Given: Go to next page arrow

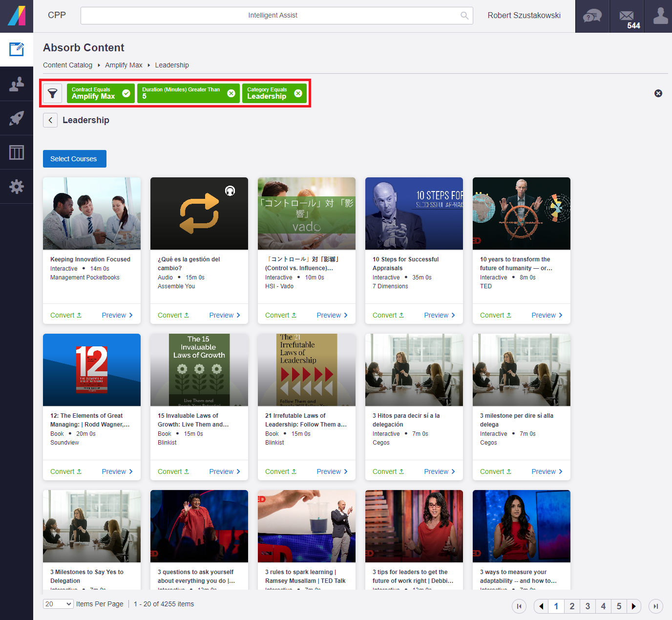Looking at the screenshot, I should 634,606.
